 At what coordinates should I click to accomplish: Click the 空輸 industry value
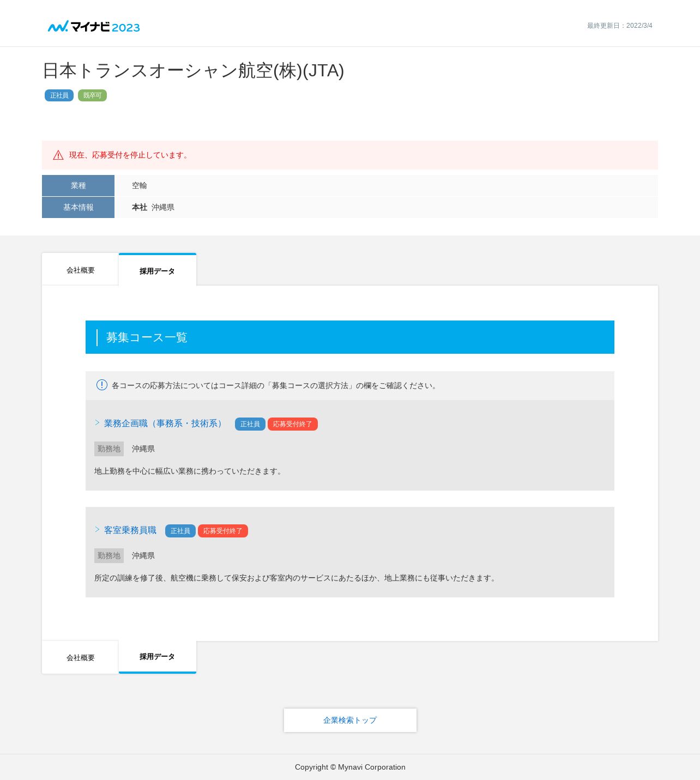[140, 185]
